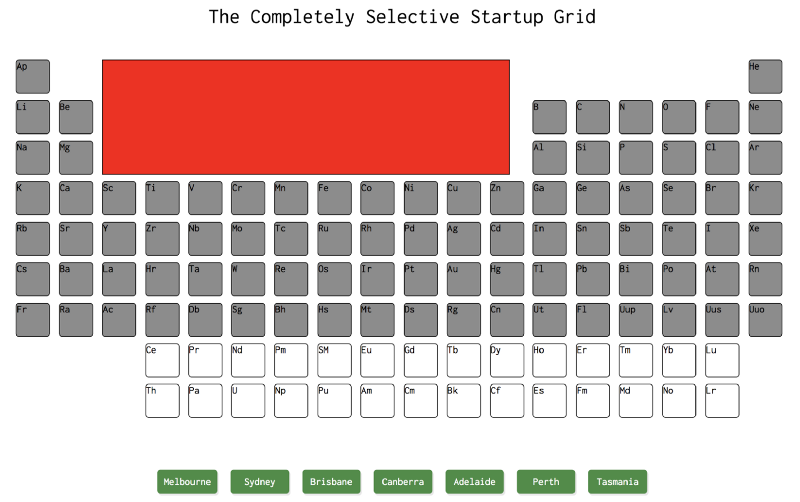This screenshot has height=502, width=800.
Task: Click the He tile
Action: [765, 77]
